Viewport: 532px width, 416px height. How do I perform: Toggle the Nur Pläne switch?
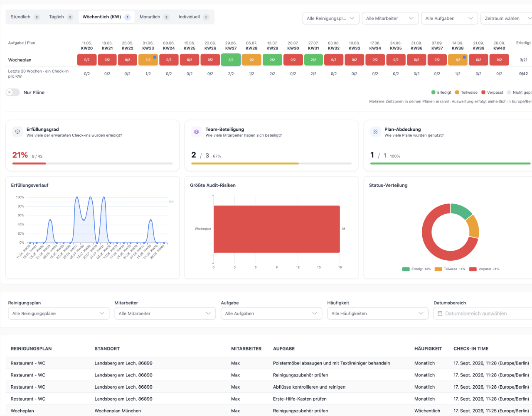pyautogui.click(x=13, y=93)
